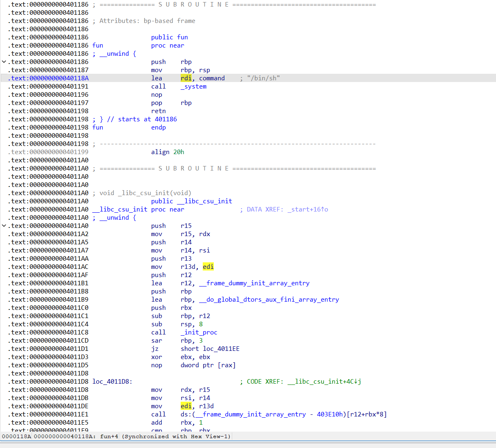Select mov rdx, r15 instruction
The width and height of the screenshot is (496, 448).
coord(181,390)
